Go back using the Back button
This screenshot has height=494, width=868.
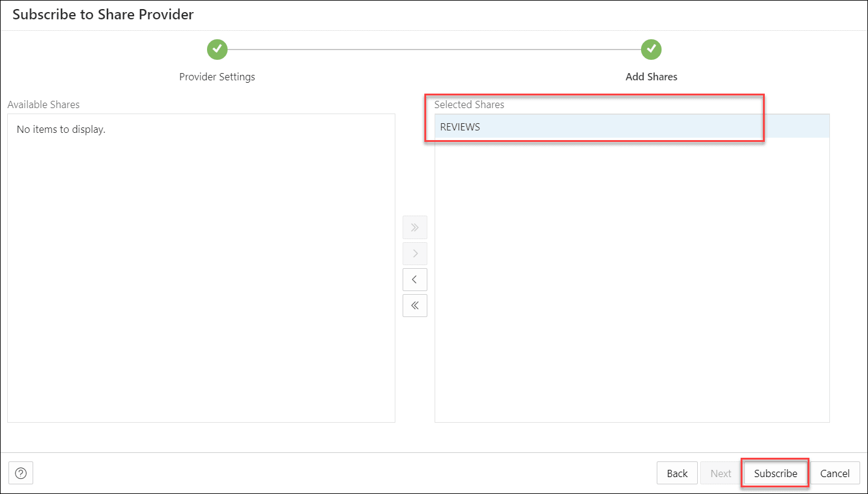pos(677,473)
